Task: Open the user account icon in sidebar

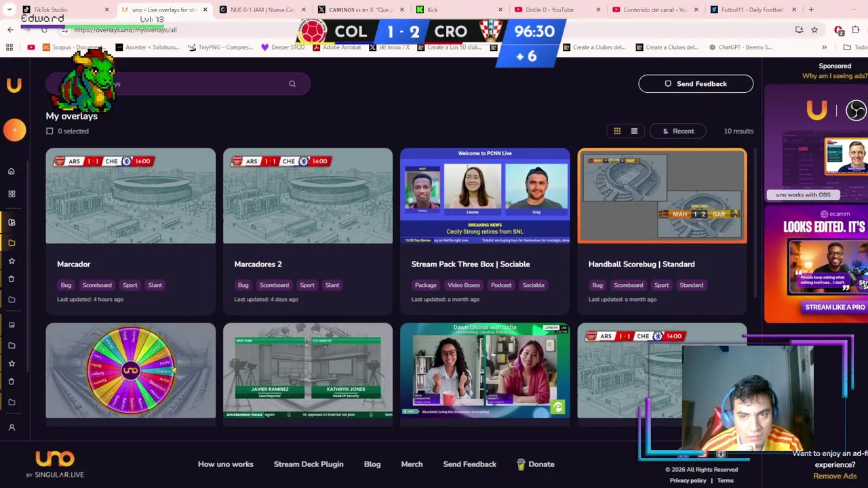Action: click(12, 428)
